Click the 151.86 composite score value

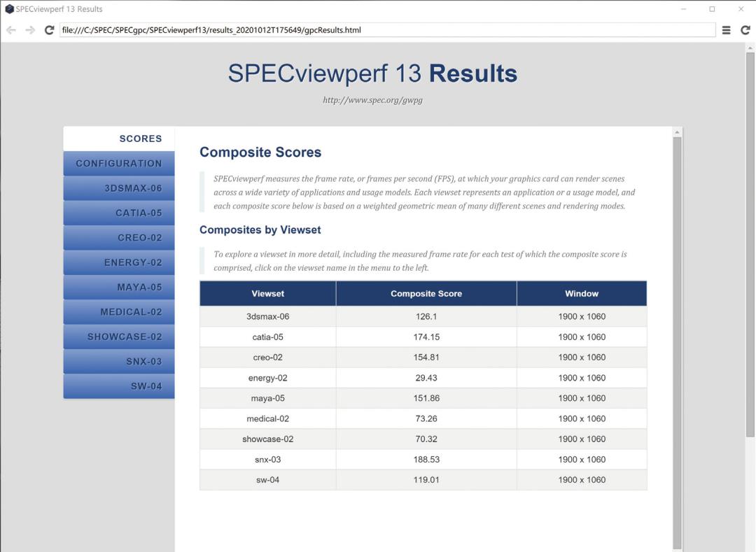[x=426, y=398]
